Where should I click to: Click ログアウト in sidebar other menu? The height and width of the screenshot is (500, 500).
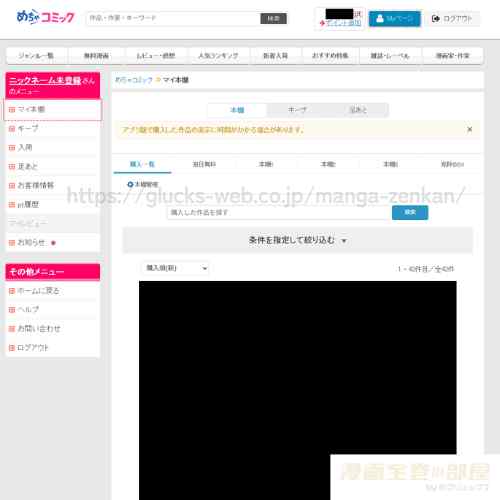(53, 348)
